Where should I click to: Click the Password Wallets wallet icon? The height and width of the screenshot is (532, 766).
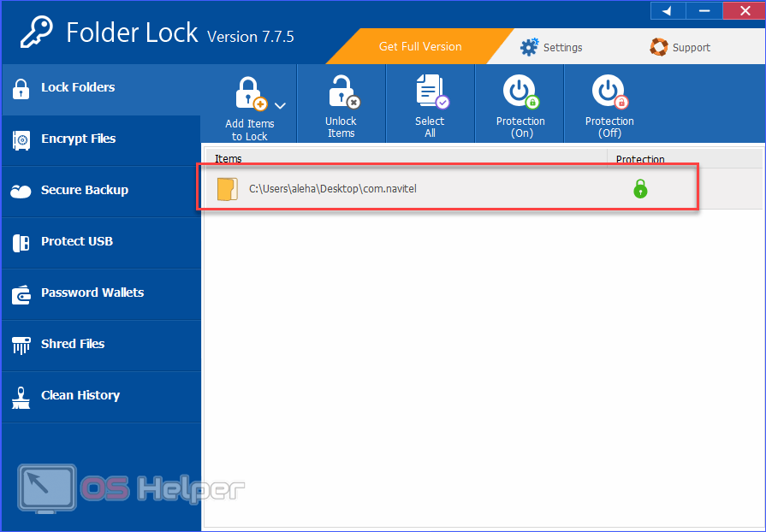point(21,294)
